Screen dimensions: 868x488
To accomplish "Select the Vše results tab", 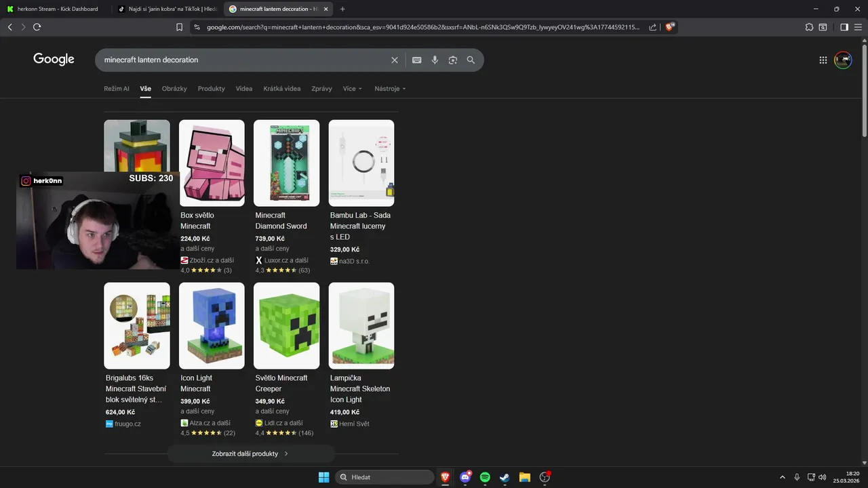I will click(146, 89).
